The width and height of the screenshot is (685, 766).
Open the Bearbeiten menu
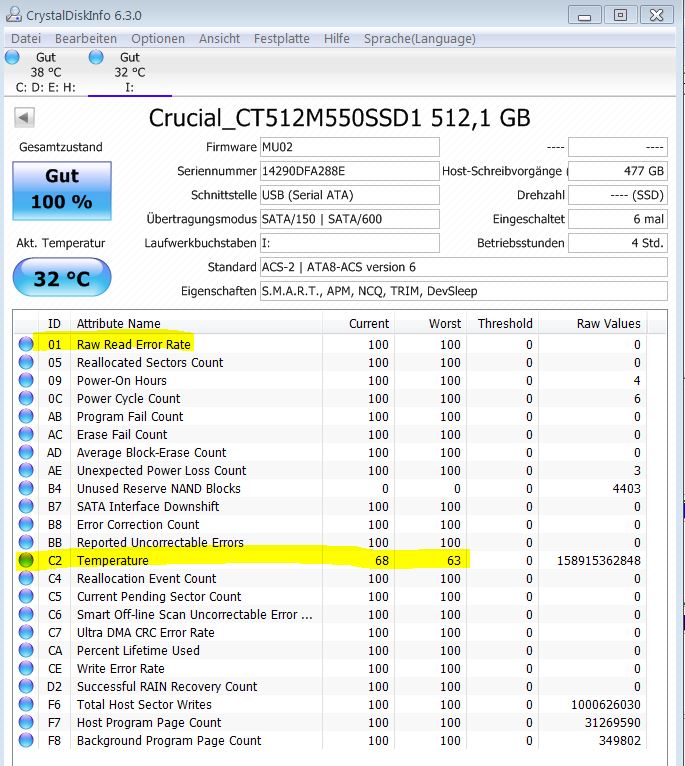(86, 39)
